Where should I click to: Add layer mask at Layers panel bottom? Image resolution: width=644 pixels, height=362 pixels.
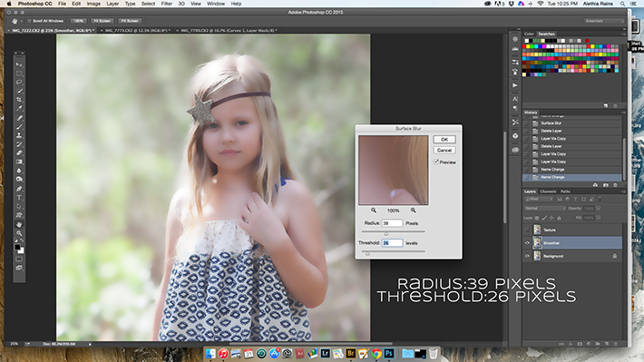580,344
